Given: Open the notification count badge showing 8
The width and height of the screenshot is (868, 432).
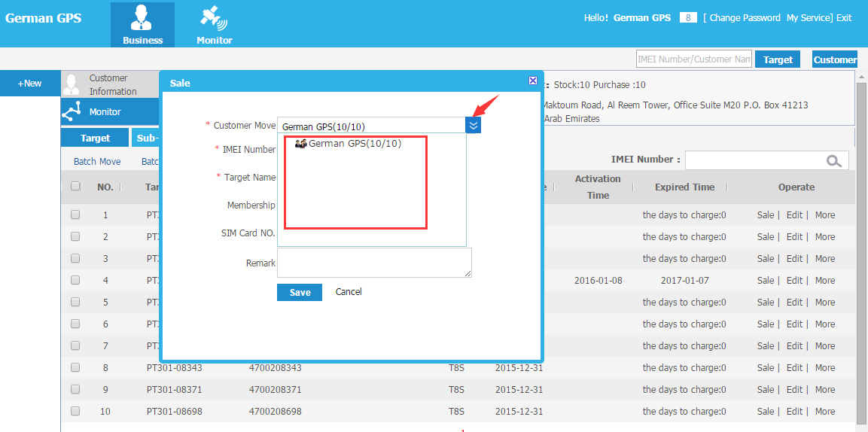Looking at the screenshot, I should [x=687, y=18].
